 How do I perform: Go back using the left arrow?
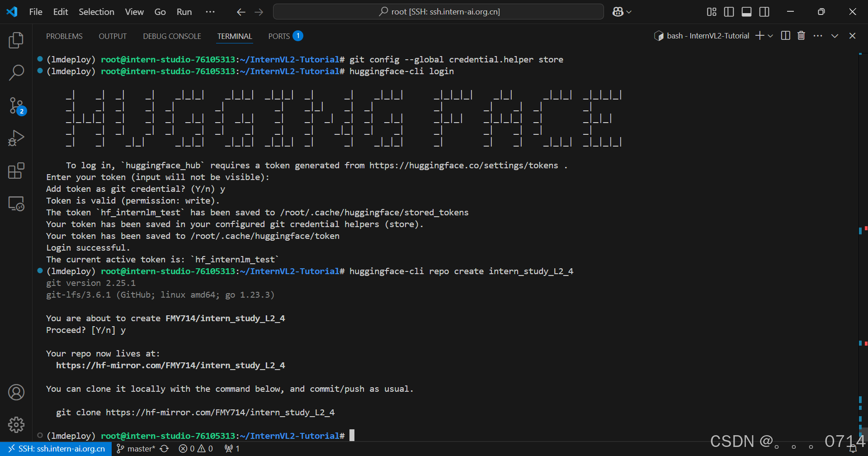(241, 12)
